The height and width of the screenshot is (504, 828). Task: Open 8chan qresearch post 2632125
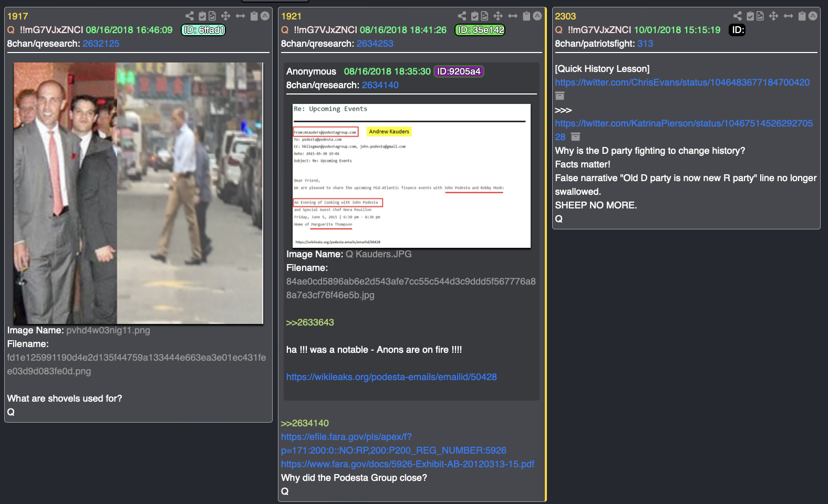101,44
